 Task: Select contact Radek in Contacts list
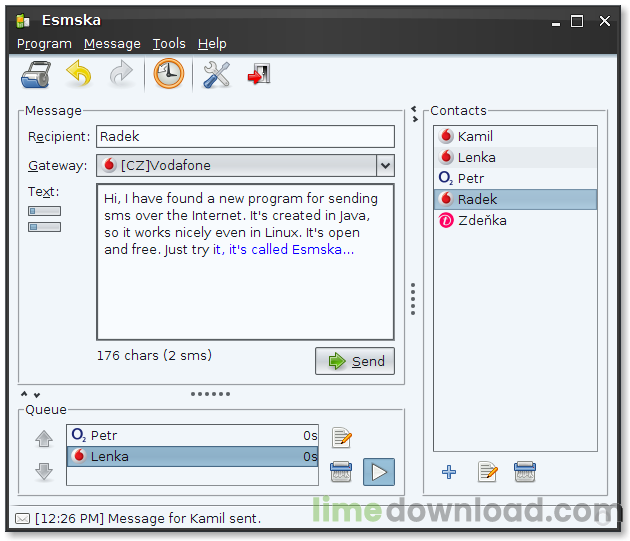[x=515, y=199]
